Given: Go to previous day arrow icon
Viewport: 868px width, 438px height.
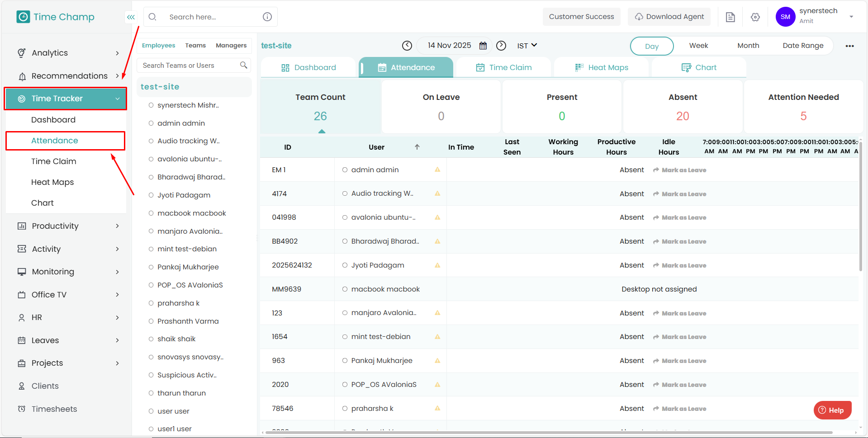Looking at the screenshot, I should [407, 46].
